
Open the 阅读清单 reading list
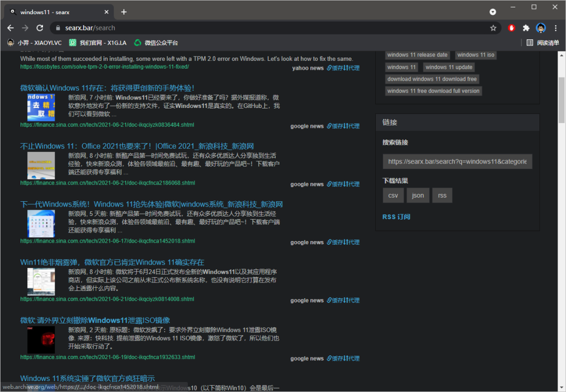[x=543, y=42]
